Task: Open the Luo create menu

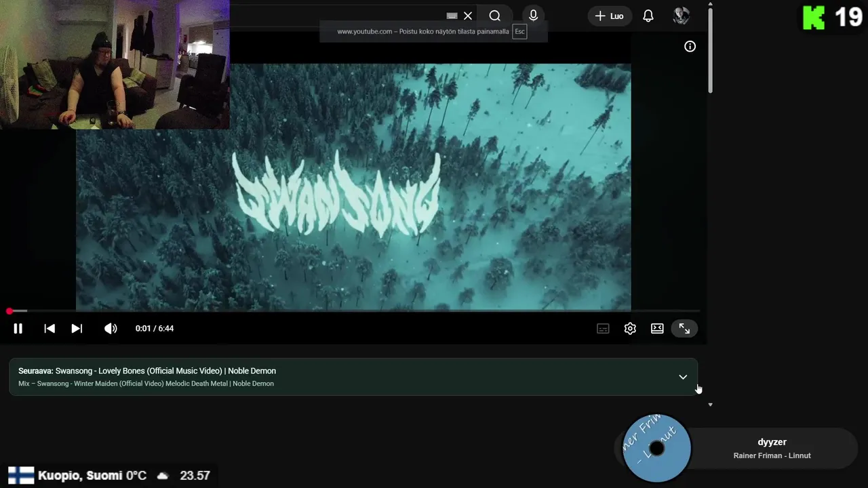Action: (x=610, y=16)
